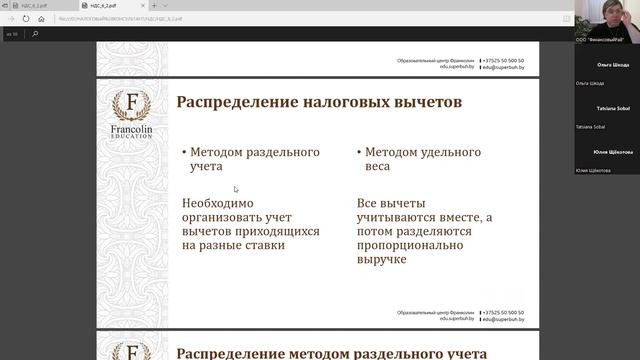Viewport: 640px width, 360px height.
Task: Toggle the reading view icon in address bar
Action: (x=566, y=19)
